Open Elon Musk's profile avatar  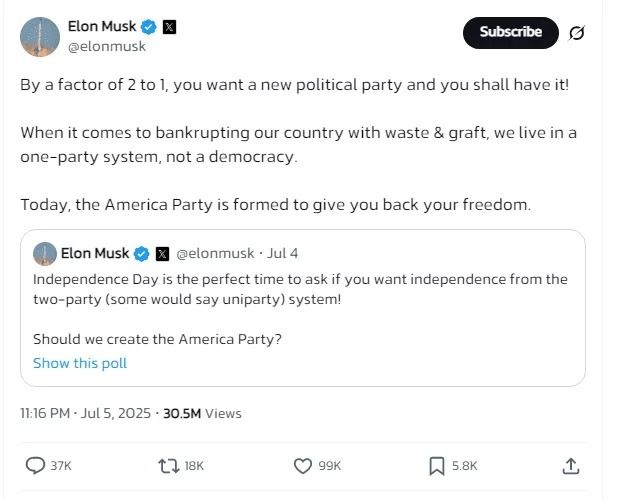click(39, 35)
